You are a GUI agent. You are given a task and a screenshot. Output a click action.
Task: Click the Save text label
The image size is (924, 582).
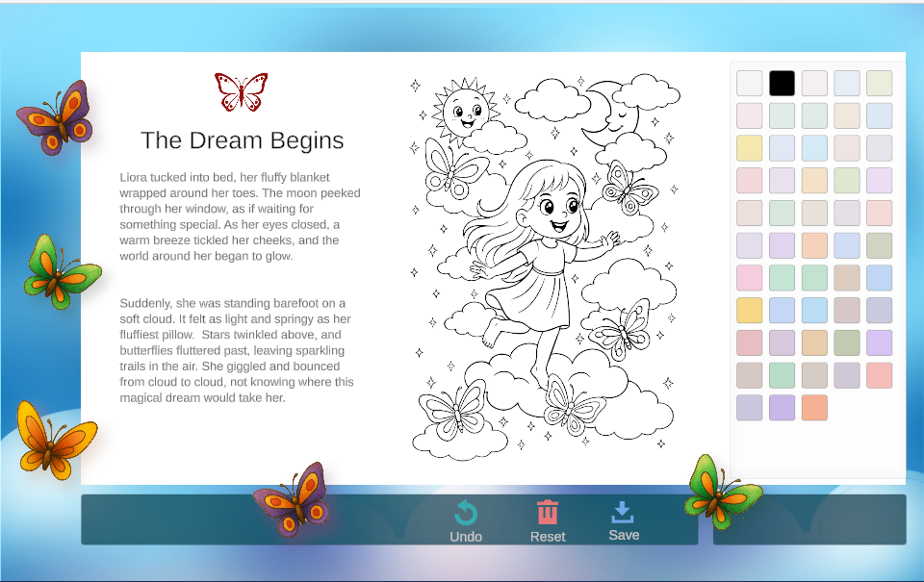click(x=624, y=535)
